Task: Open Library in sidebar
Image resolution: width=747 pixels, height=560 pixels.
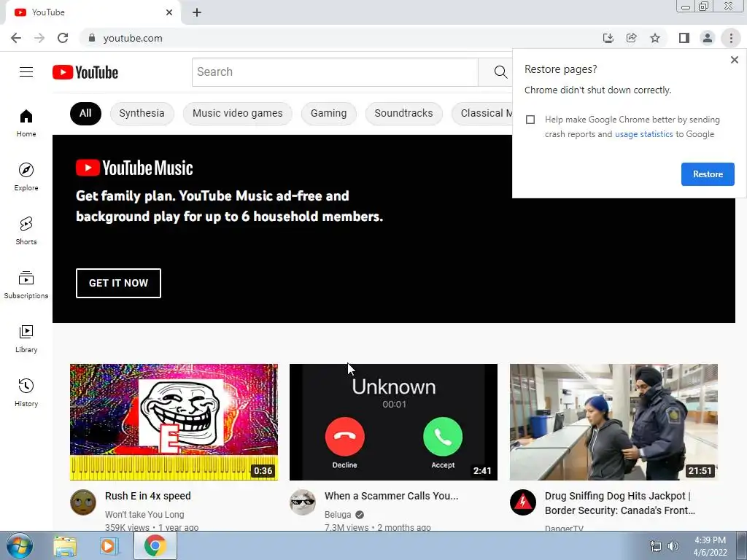Action: (x=26, y=338)
